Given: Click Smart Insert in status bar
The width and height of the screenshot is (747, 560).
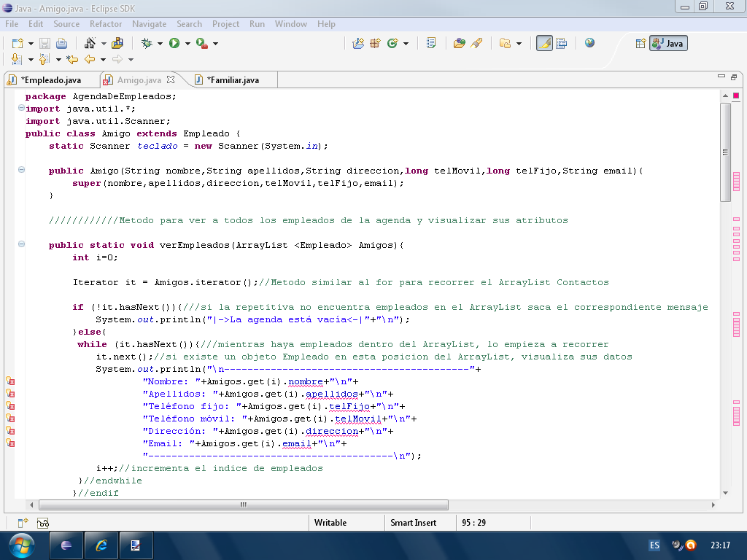Looking at the screenshot, I should [x=413, y=523].
